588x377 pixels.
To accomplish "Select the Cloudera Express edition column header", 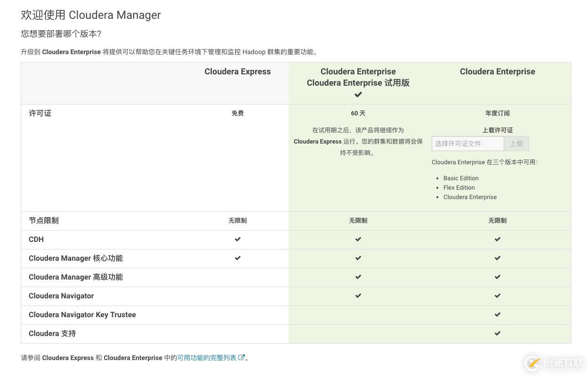I will (x=238, y=72).
